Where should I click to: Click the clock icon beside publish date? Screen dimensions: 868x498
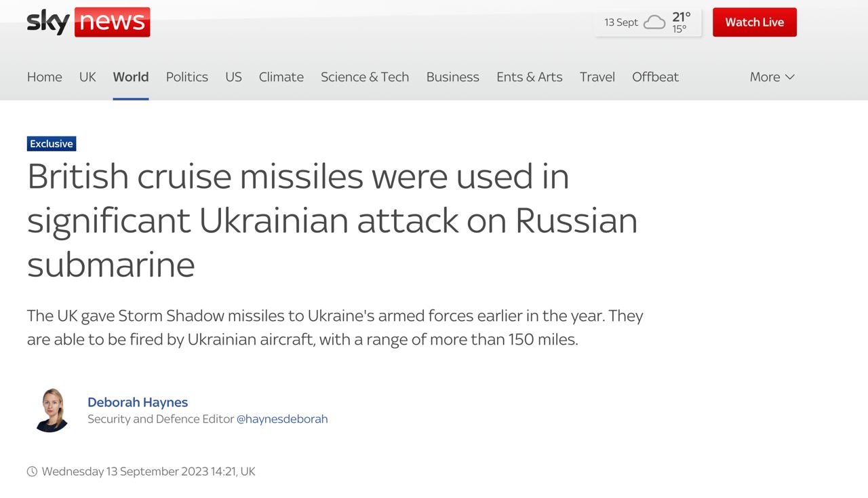click(x=32, y=471)
